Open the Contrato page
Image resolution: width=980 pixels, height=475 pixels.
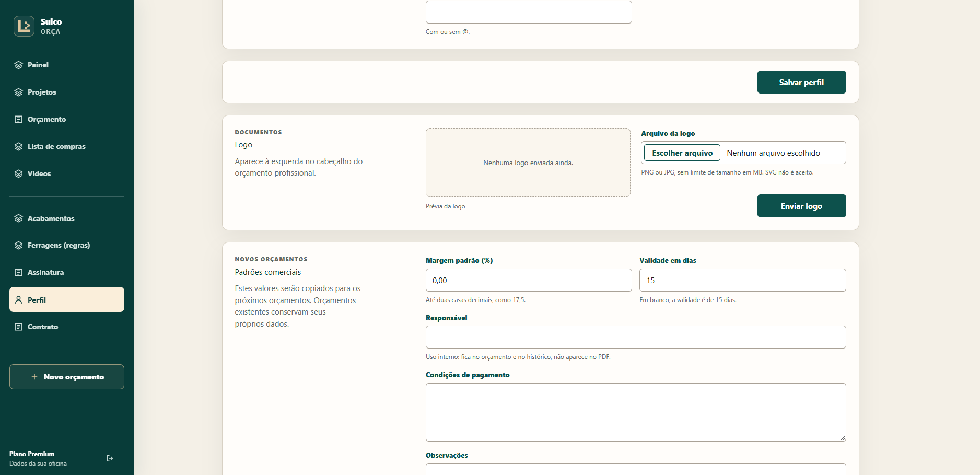[67, 327]
